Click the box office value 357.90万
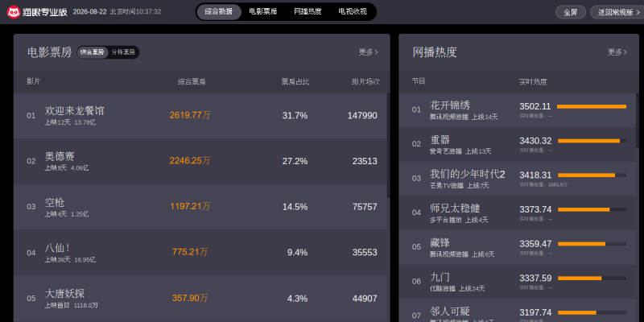 (x=190, y=298)
